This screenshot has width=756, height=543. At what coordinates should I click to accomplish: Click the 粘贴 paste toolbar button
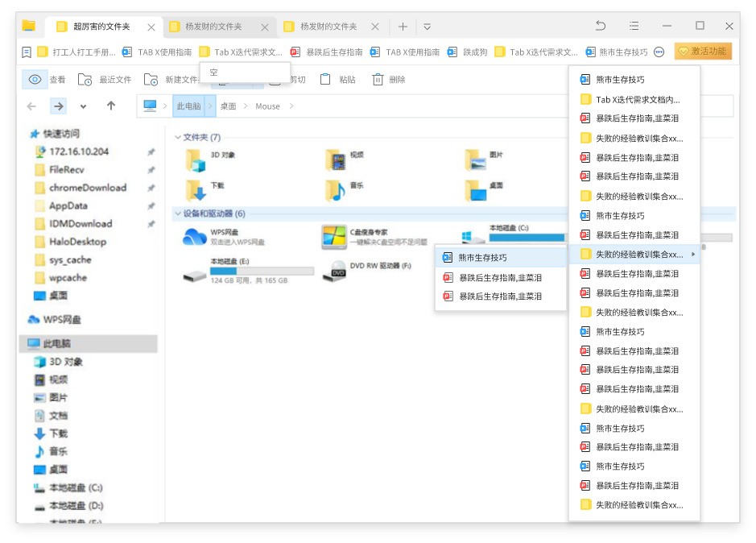pyautogui.click(x=325, y=80)
